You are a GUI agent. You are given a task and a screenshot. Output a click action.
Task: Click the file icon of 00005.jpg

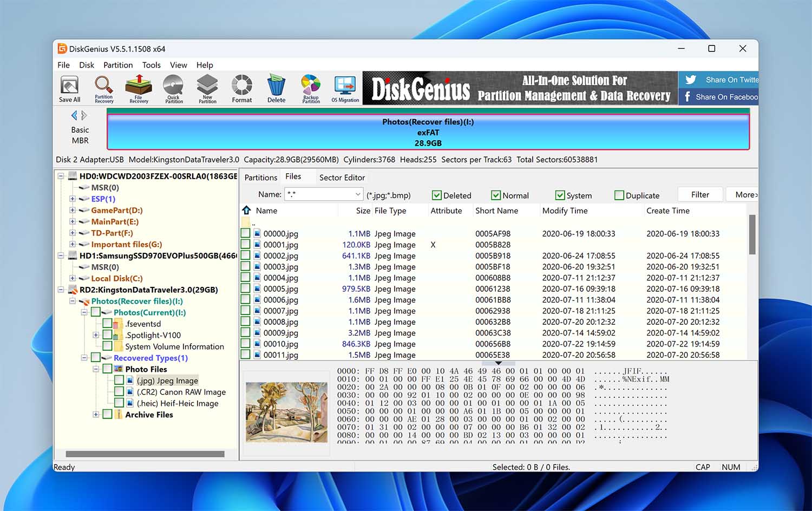pyautogui.click(x=258, y=289)
